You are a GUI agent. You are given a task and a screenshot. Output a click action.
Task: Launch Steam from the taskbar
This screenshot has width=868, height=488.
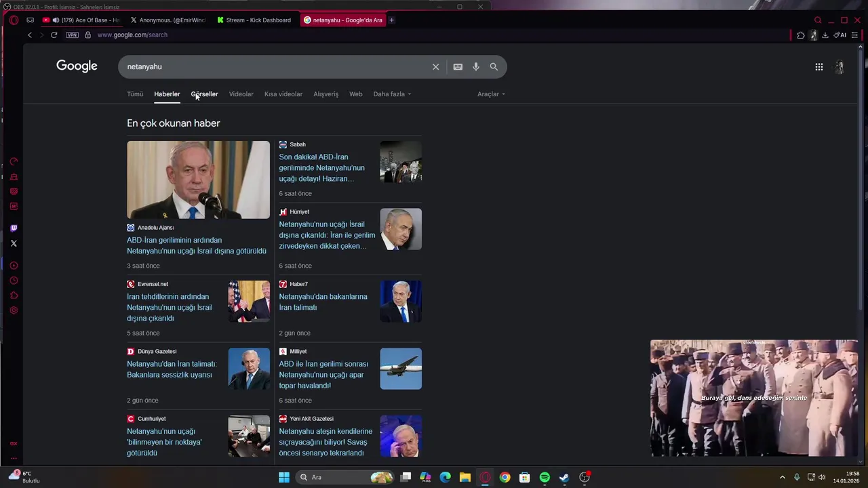564,477
